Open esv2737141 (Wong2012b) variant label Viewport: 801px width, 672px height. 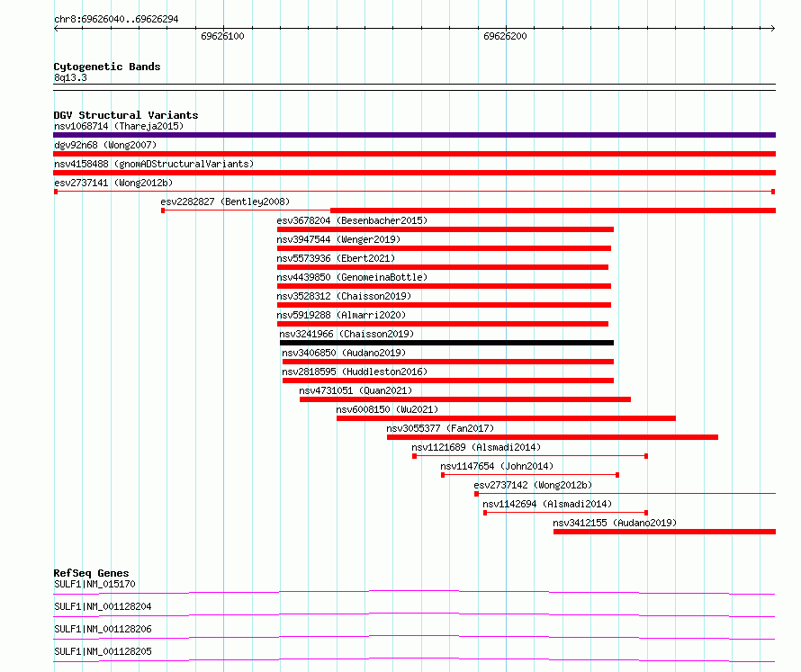tap(113, 183)
